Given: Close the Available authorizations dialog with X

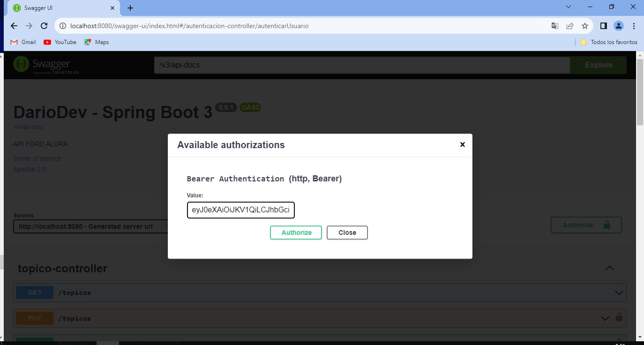Looking at the screenshot, I should (x=462, y=144).
